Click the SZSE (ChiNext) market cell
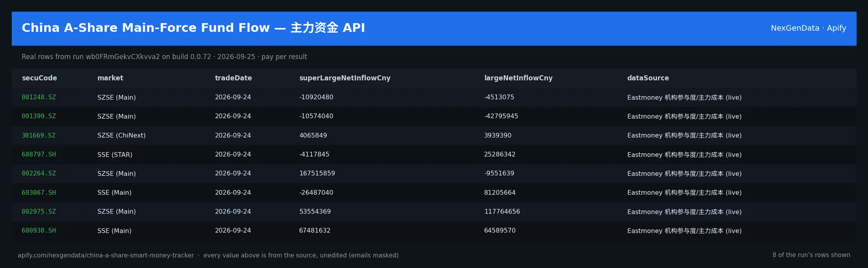This screenshot has height=268, width=868. pyautogui.click(x=122, y=135)
